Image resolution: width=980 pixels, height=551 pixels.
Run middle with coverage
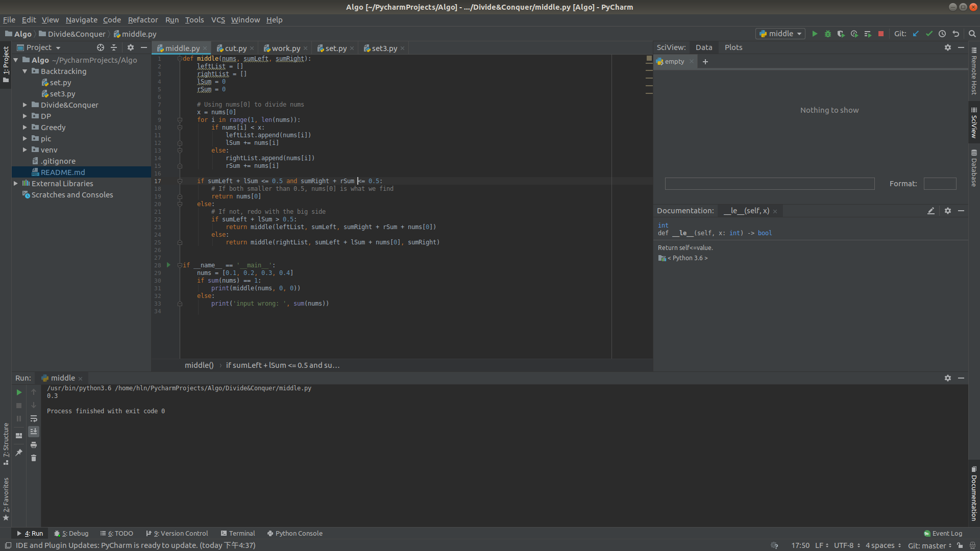pos(841,34)
